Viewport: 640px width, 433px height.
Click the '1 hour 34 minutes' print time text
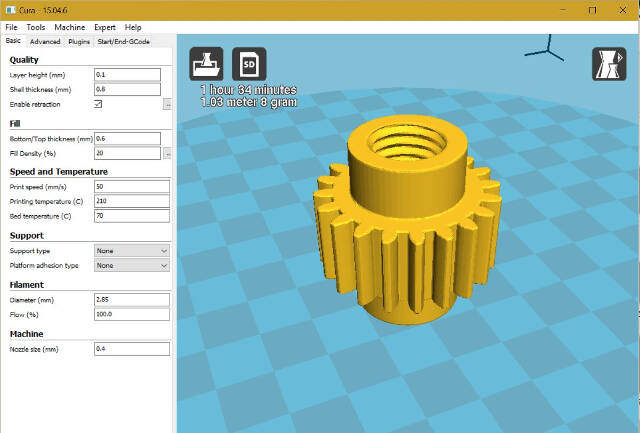point(249,90)
